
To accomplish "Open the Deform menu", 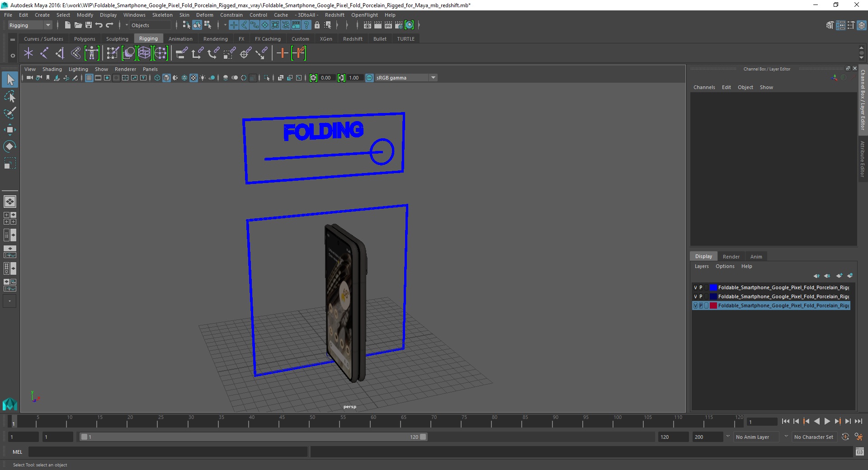I will [205, 15].
